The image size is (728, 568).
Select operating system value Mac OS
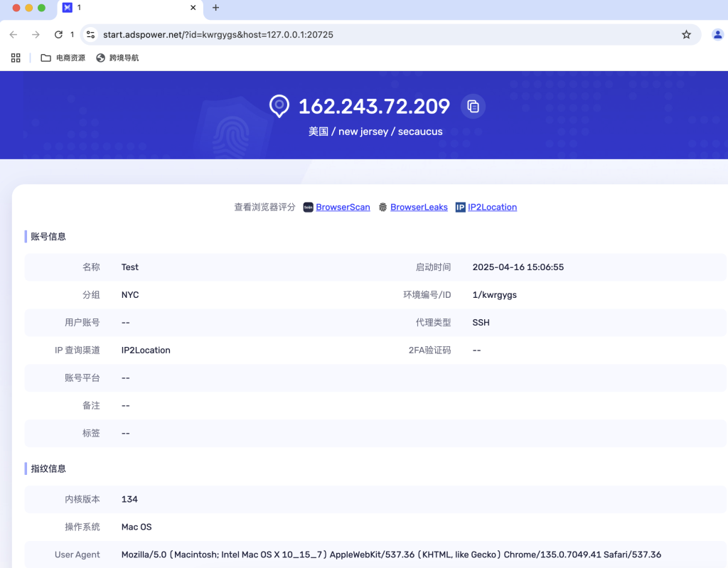click(x=136, y=527)
